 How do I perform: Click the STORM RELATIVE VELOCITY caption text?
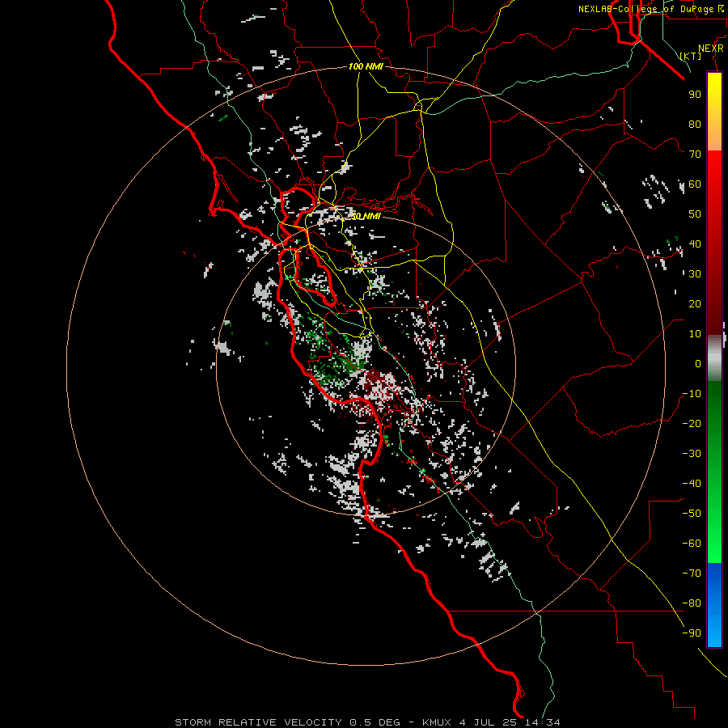pyautogui.click(x=258, y=722)
